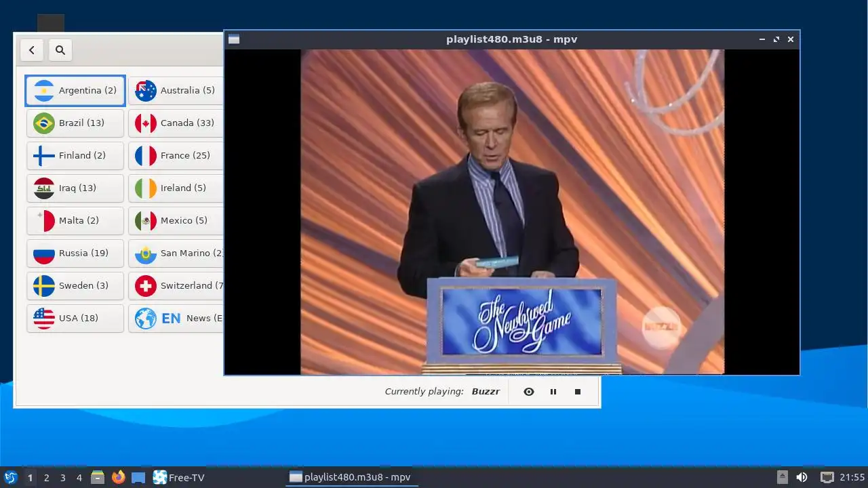868x488 pixels.
Task: Close the mpv player window
Action: [791, 39]
